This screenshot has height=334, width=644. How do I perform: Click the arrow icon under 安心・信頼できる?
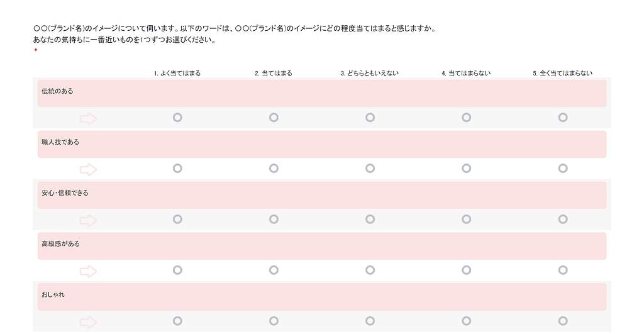pos(88,220)
